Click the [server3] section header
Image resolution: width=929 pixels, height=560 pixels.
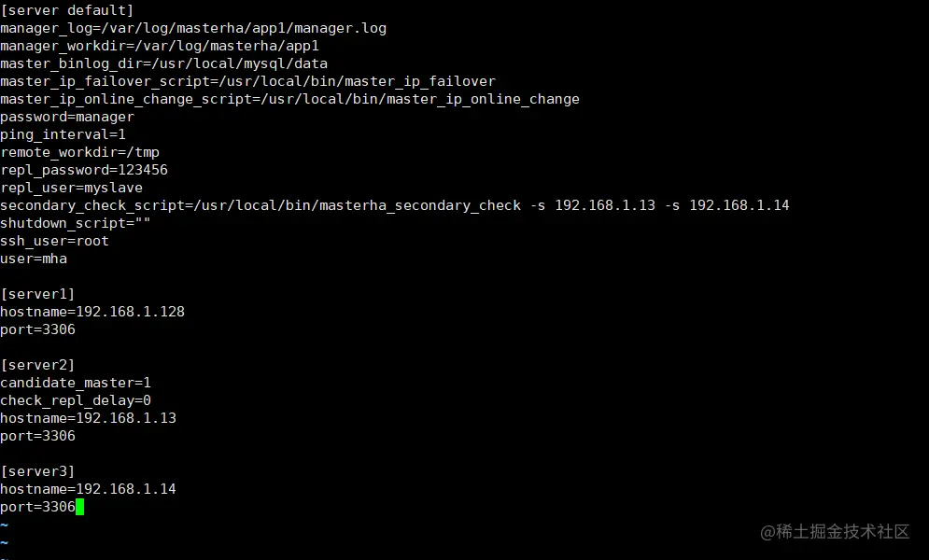[37, 471]
